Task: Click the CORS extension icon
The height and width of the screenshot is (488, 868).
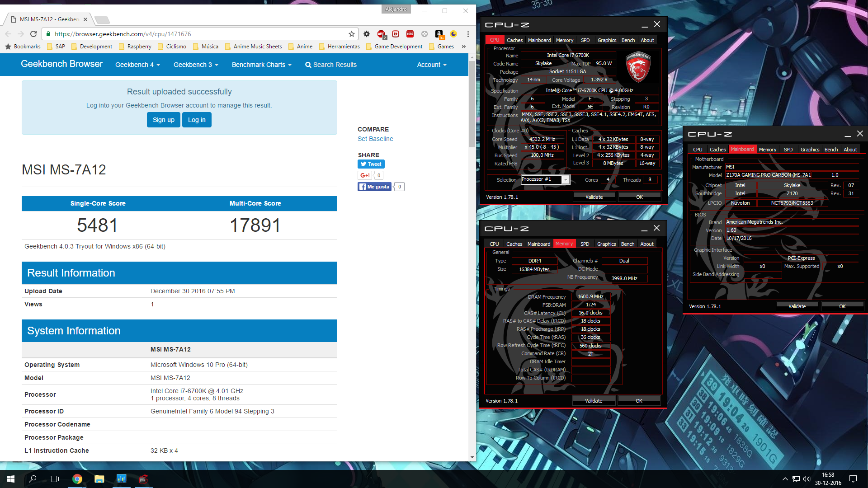Action: [x=410, y=34]
